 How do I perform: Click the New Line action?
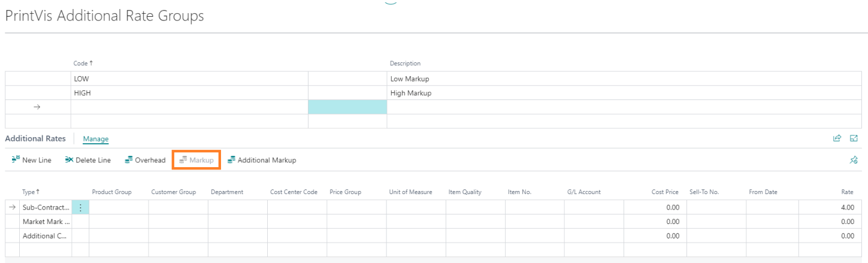pos(32,160)
